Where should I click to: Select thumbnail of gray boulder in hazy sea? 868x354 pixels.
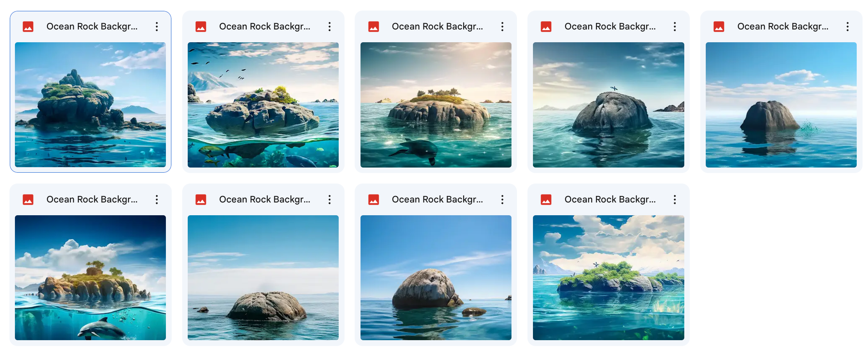[263, 278]
